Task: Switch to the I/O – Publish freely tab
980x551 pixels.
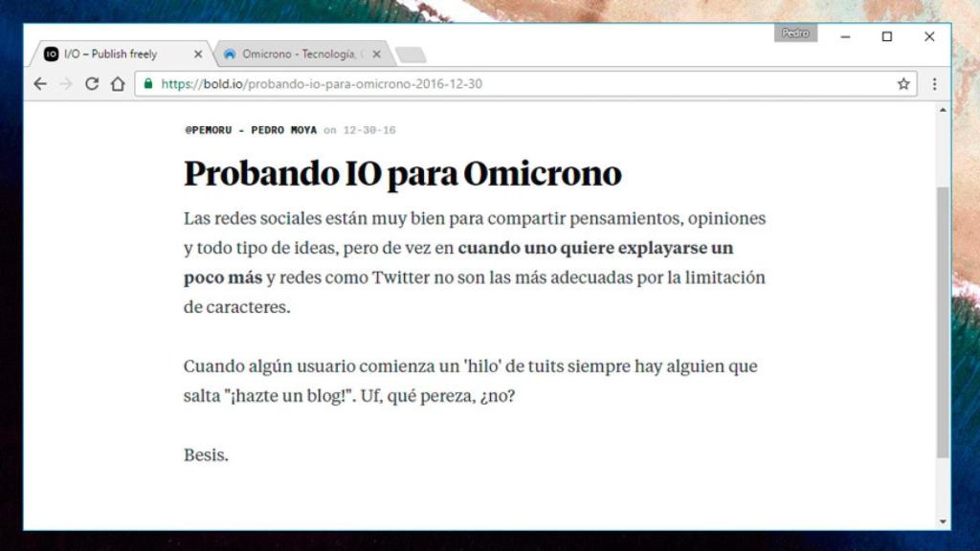Action: [110, 55]
